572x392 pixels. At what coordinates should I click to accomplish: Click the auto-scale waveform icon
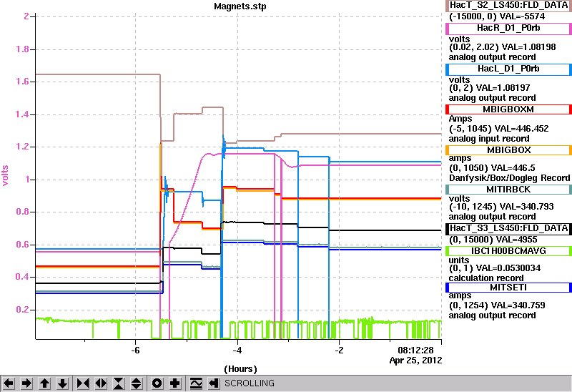click(x=196, y=383)
